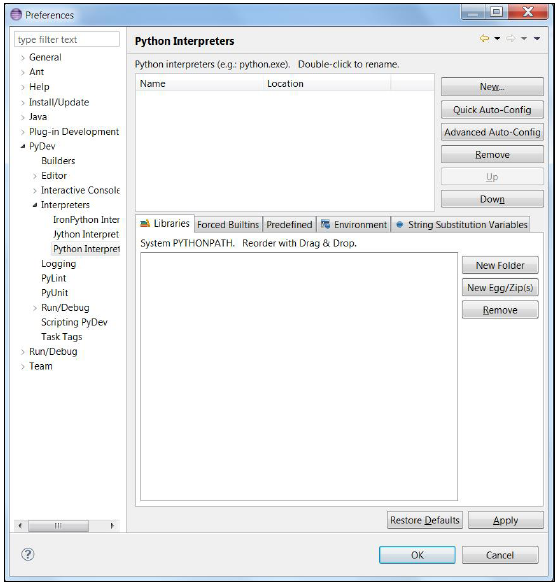Click the Apply button
Viewport: 558px width, 587px height.
506,520
